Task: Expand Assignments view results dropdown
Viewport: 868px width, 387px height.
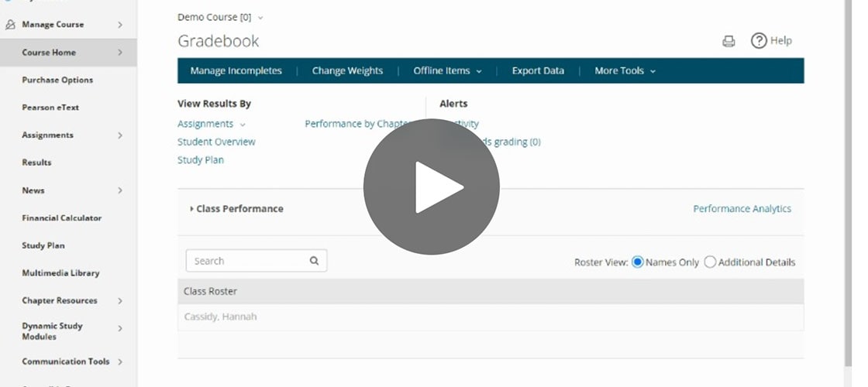Action: tap(243, 125)
